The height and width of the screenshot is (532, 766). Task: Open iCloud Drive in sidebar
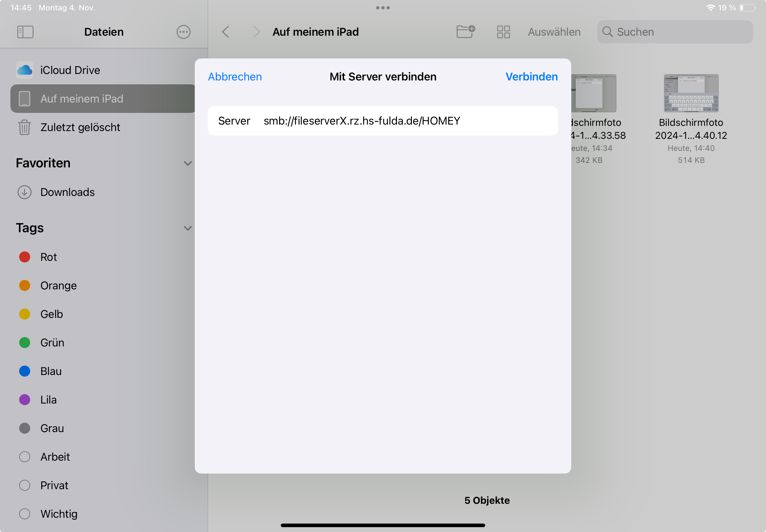pos(70,70)
